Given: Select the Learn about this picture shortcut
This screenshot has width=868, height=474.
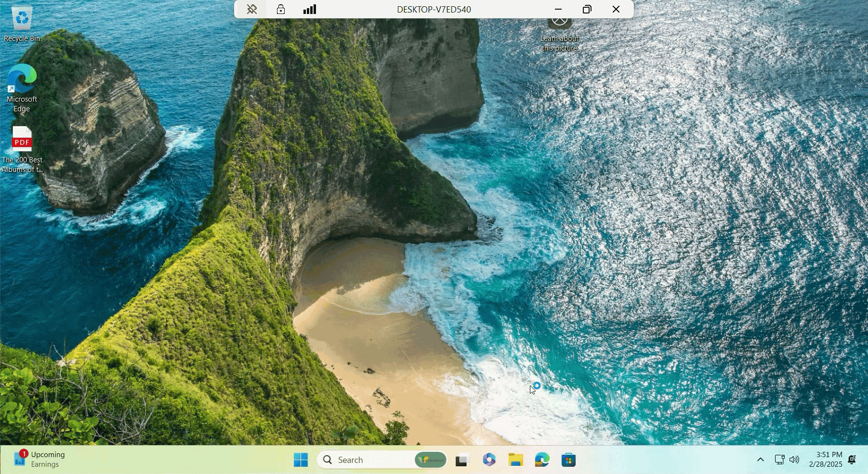Looking at the screenshot, I should (x=560, y=34).
